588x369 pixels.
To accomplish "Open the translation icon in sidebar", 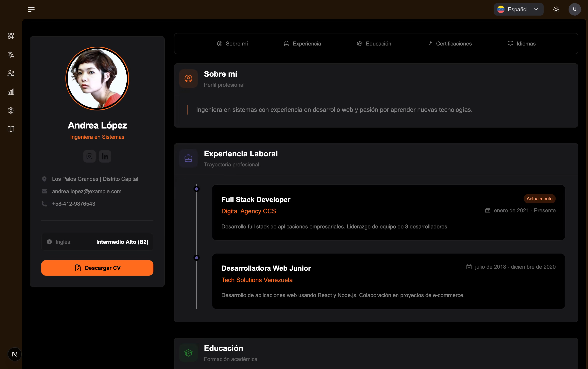I will pyautogui.click(x=11, y=54).
